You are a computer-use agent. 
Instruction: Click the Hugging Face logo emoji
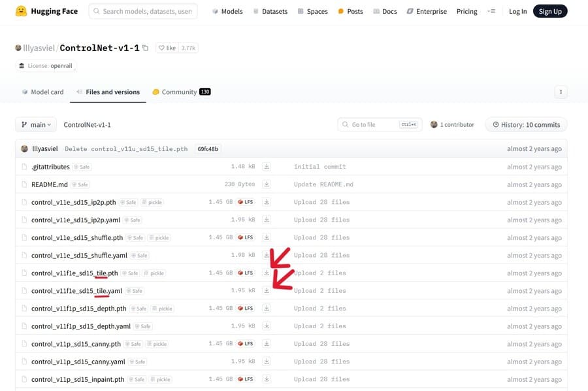[22, 11]
